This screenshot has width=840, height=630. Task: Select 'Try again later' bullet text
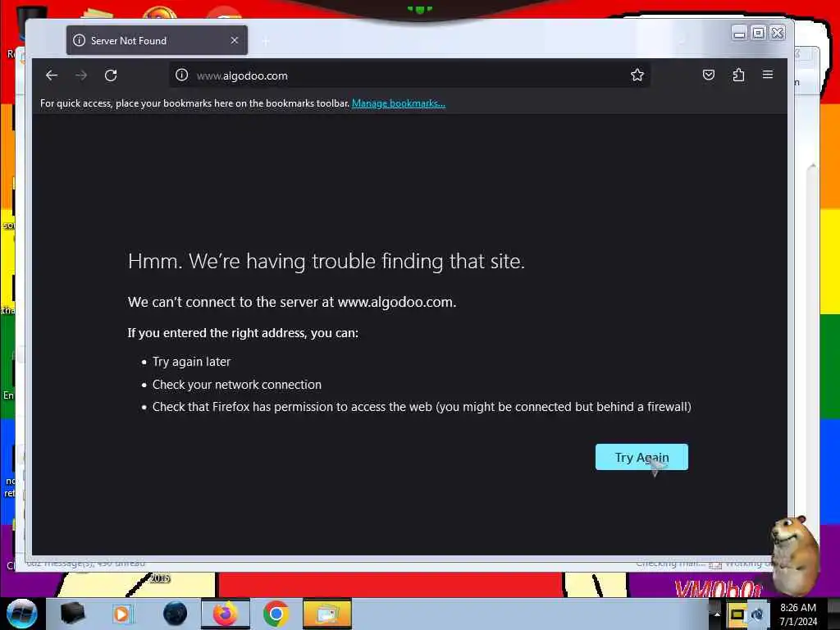point(191,362)
